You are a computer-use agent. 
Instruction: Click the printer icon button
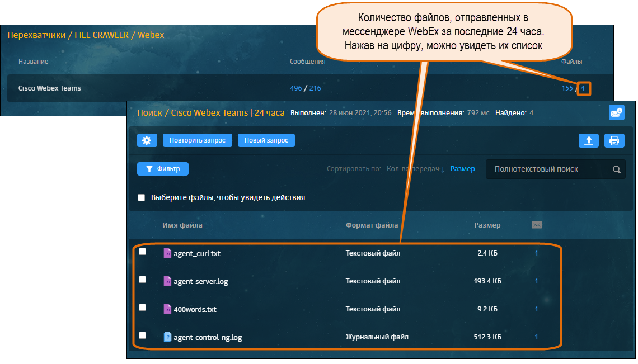614,140
